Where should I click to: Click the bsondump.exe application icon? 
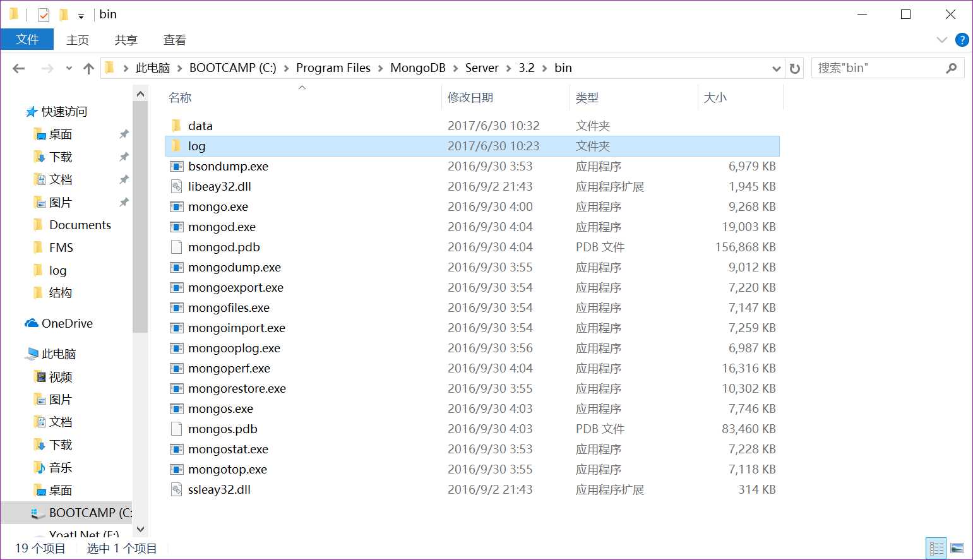tap(177, 166)
